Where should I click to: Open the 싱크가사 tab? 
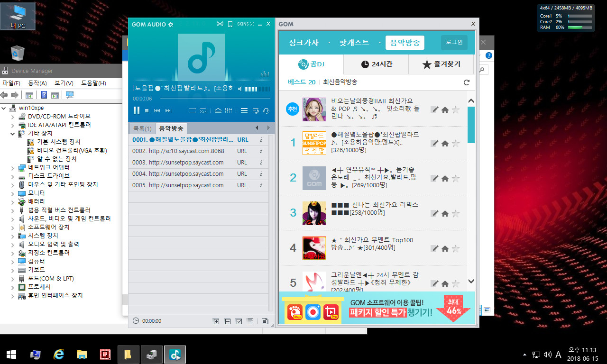pos(303,43)
